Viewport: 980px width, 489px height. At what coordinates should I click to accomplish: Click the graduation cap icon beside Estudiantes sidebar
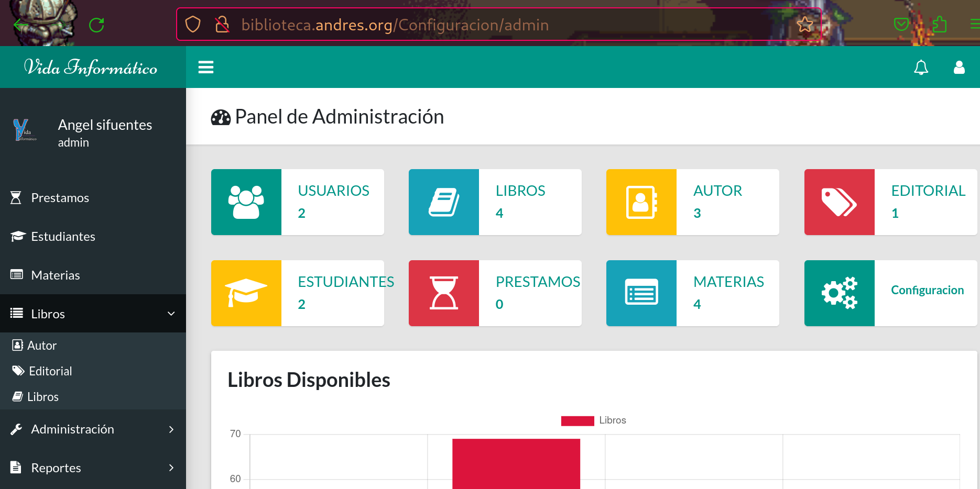click(18, 236)
